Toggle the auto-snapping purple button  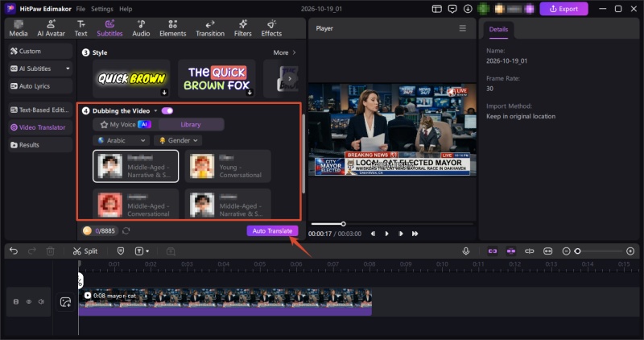point(511,251)
